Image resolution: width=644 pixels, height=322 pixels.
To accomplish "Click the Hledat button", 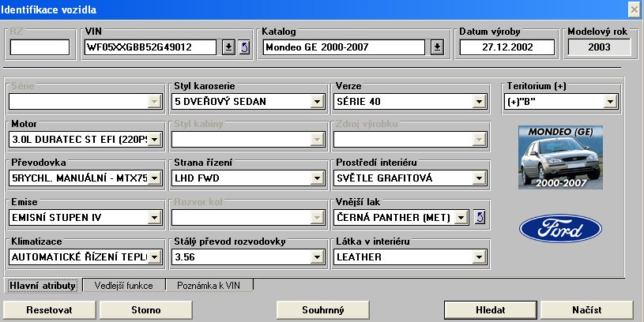I will coord(491,310).
